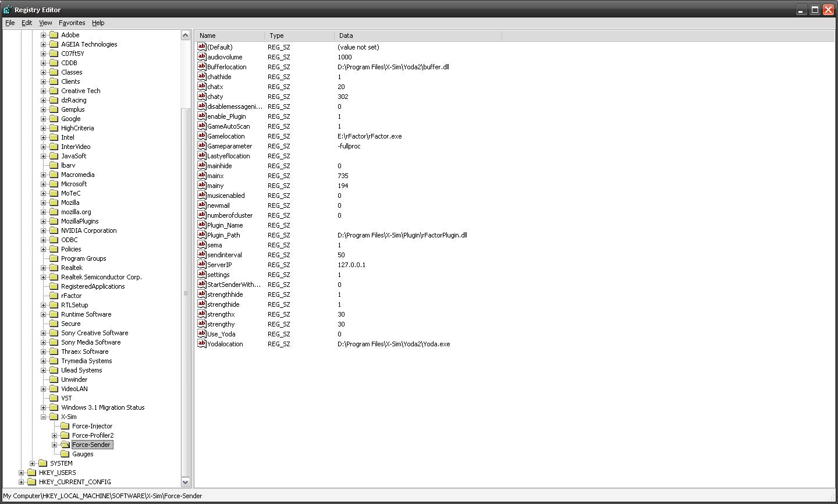Expand the Windows 3.1 Migration Status key
Screen dimensions: 838x504
coord(43,407)
